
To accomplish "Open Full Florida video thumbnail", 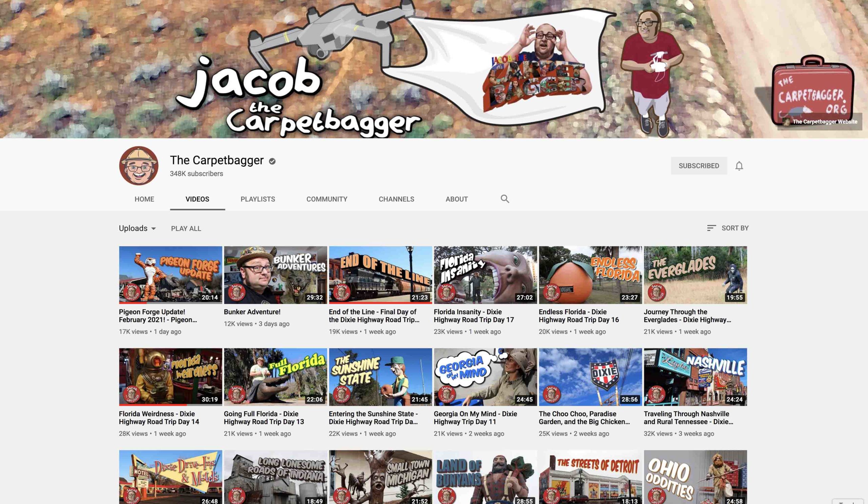I will tap(276, 377).
